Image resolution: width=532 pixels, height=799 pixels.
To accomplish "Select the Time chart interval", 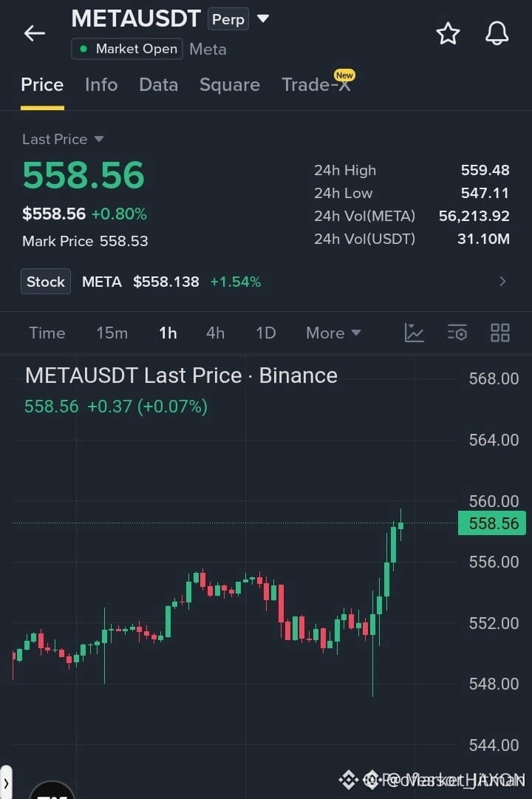I will (x=47, y=333).
